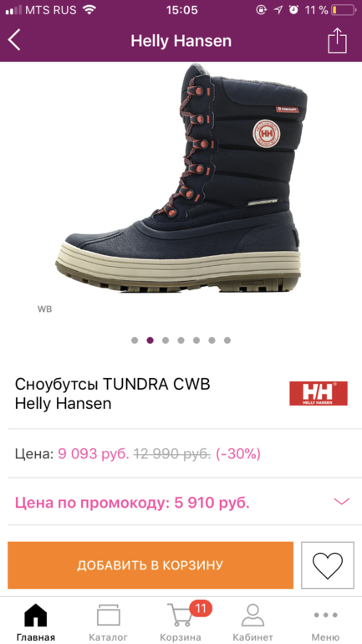Tap the back arrow in header
Image resolution: width=362 pixels, height=644 pixels.
click(14, 41)
